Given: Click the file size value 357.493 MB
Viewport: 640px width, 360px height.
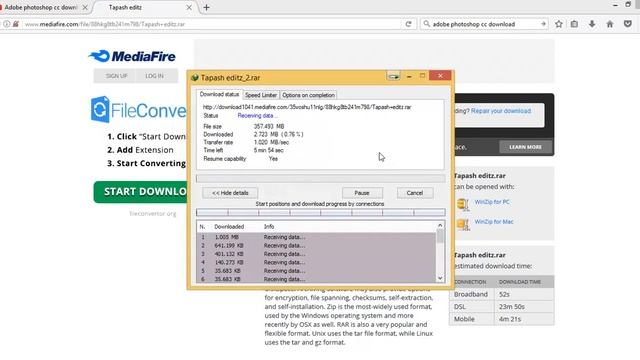Looking at the screenshot, I should 269,127.
